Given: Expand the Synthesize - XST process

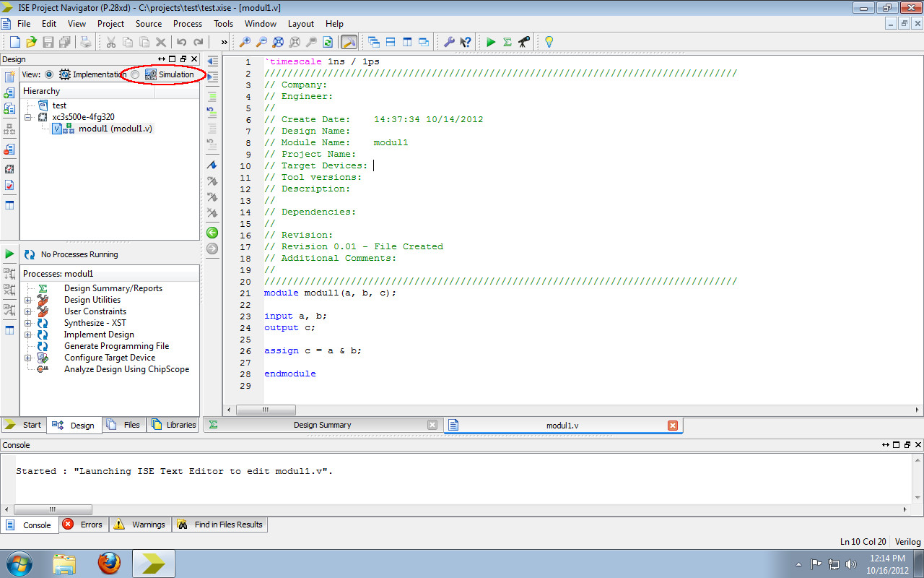Looking at the screenshot, I should tap(27, 323).
